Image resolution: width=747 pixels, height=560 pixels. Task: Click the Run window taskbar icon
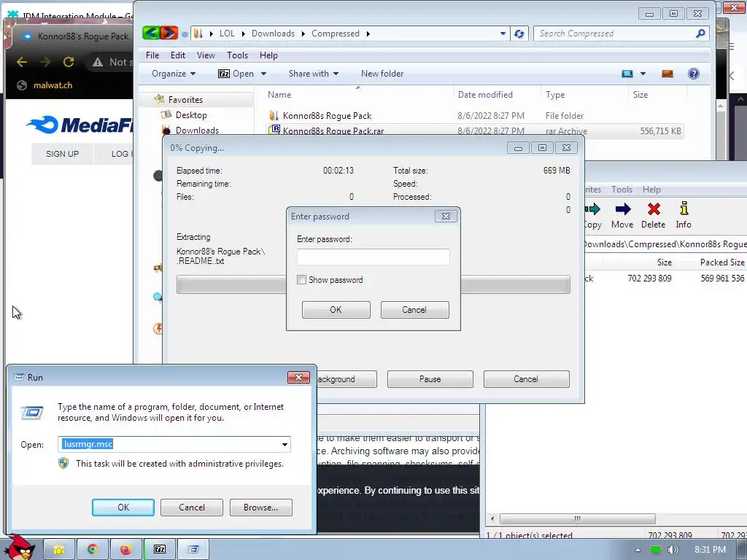coord(193,550)
